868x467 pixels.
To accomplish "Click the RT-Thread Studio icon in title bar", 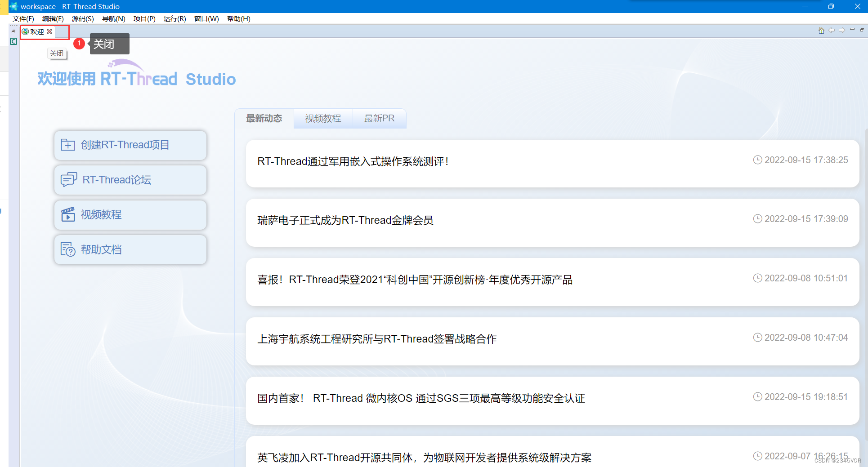I will tap(13, 6).
